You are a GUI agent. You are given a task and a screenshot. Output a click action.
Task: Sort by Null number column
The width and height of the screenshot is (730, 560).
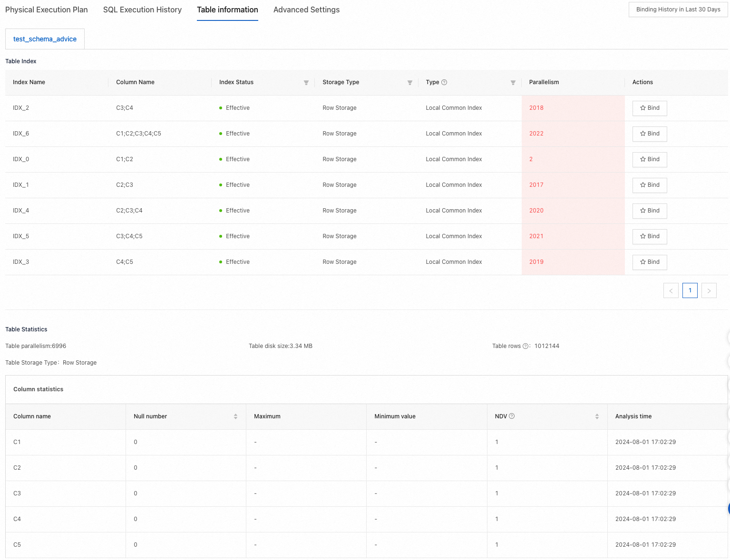click(x=235, y=416)
